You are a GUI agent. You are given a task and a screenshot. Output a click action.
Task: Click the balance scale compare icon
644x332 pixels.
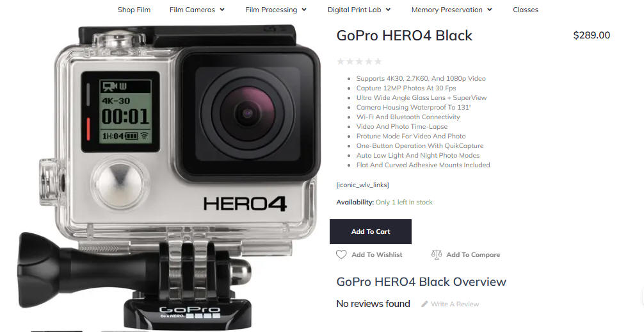436,254
